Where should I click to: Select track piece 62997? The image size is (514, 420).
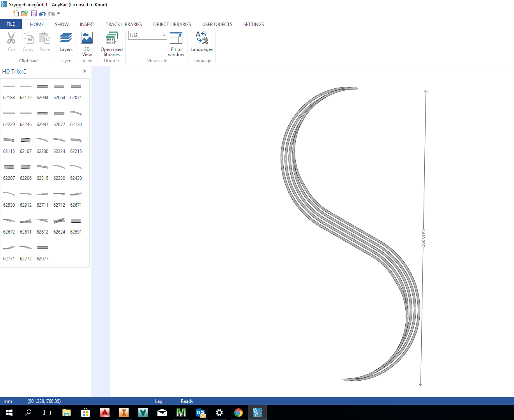(42, 118)
